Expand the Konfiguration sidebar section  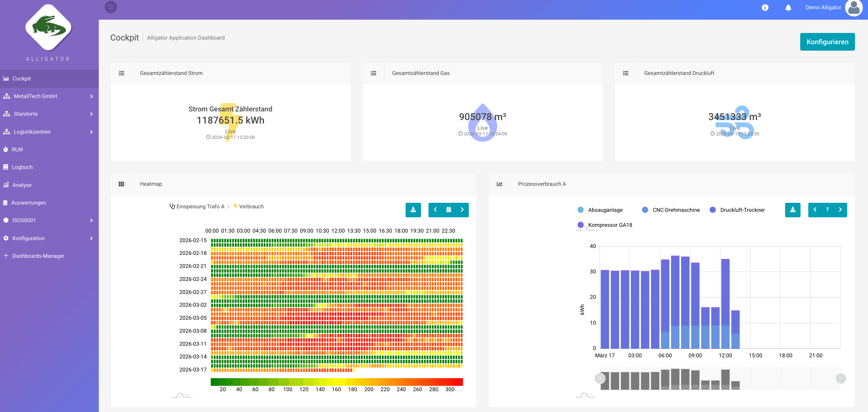pos(49,238)
